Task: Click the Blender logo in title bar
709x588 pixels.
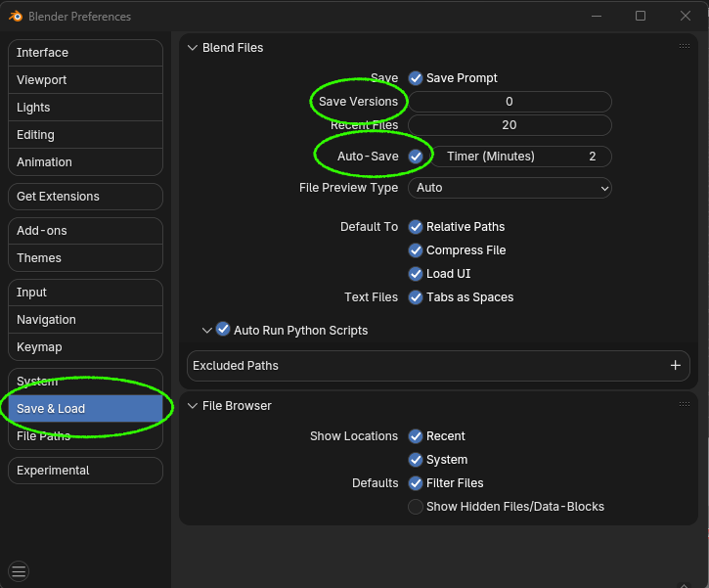Action: (16, 17)
